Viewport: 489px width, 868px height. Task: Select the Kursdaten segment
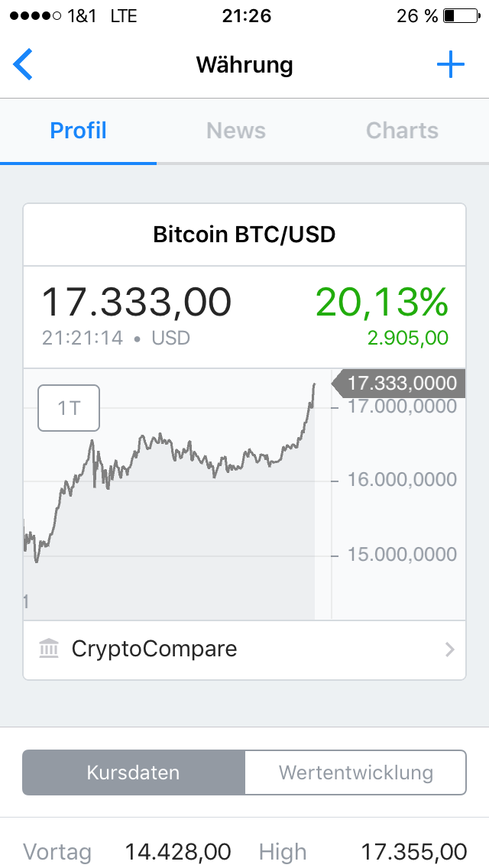pos(134,772)
